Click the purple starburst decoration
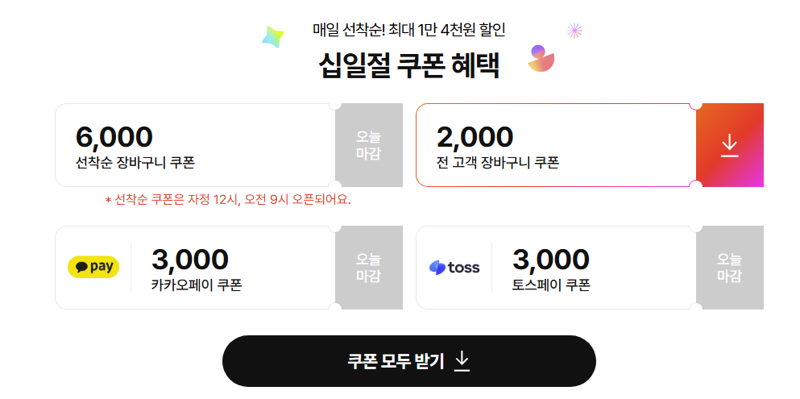Viewport: 800px width, 399px height. 574,31
